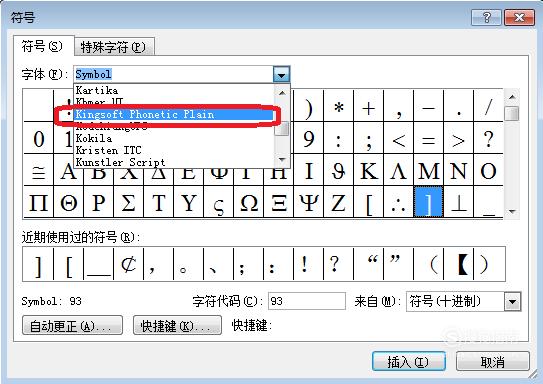The width and height of the screenshot is (543, 384).
Task: Select Kingsoft Phonetic Plain in font list
Action: click(x=174, y=115)
